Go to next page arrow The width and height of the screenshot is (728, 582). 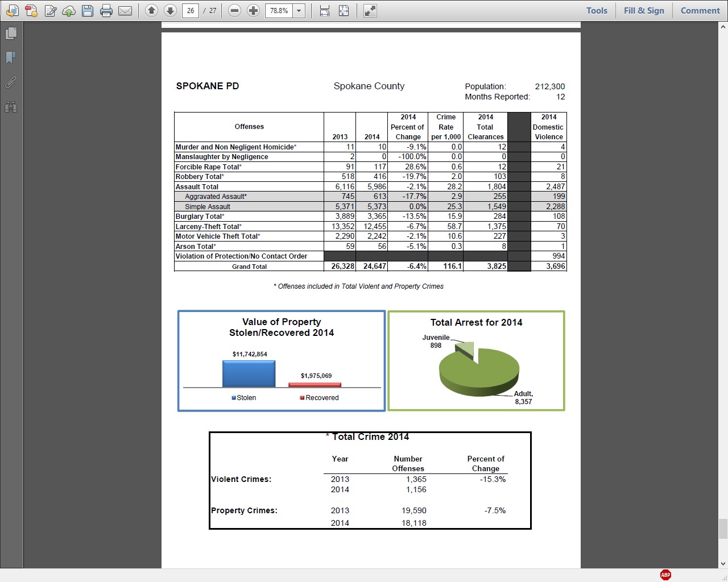170,10
